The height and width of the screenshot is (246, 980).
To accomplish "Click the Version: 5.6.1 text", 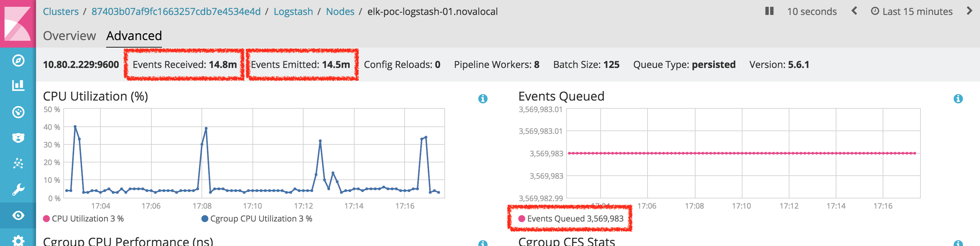I will pos(779,65).
